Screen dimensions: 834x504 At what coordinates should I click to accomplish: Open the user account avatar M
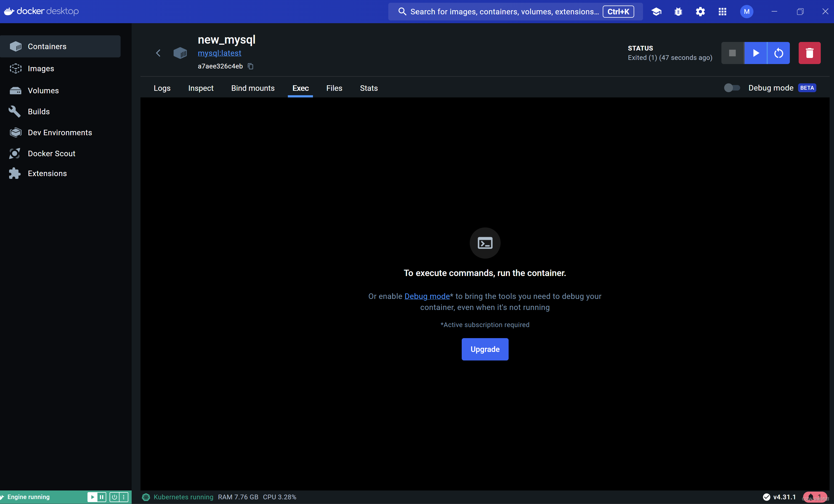coord(747,12)
